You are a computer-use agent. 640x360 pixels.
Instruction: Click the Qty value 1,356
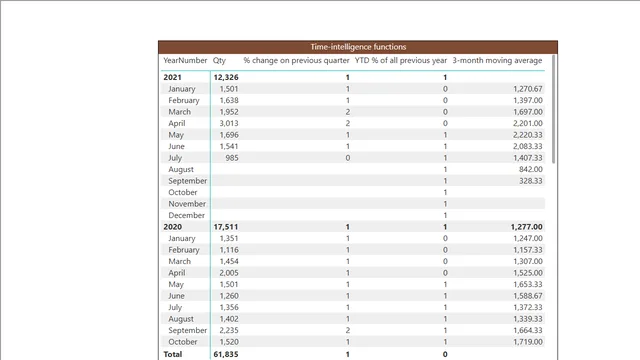point(229,307)
